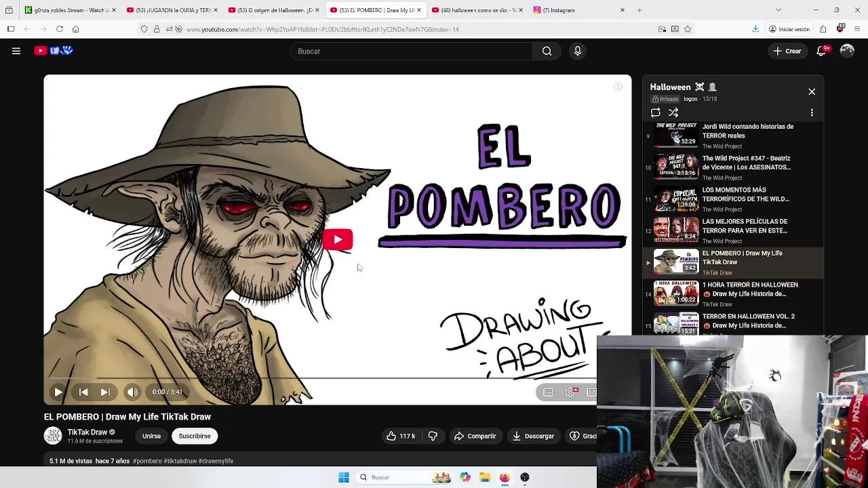Click the Suscribirse button
This screenshot has height=488, width=868.
pos(195,436)
